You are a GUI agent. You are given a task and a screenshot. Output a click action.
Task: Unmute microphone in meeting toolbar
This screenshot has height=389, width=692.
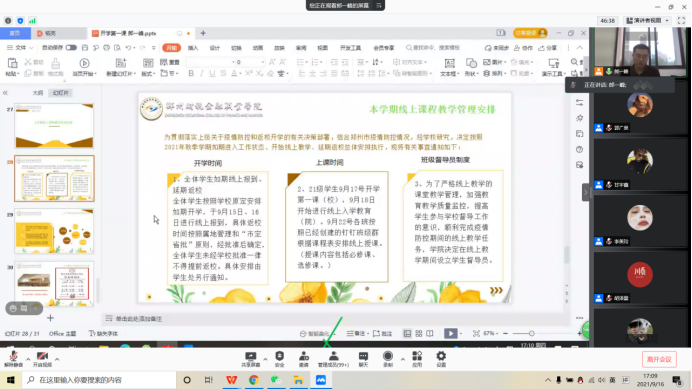[13, 359]
